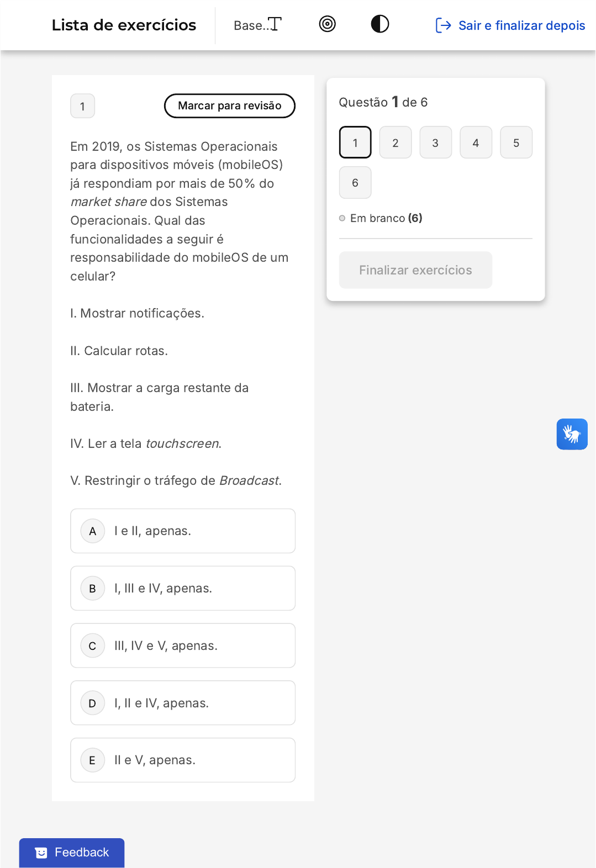Select answer option A circle

[x=93, y=531]
